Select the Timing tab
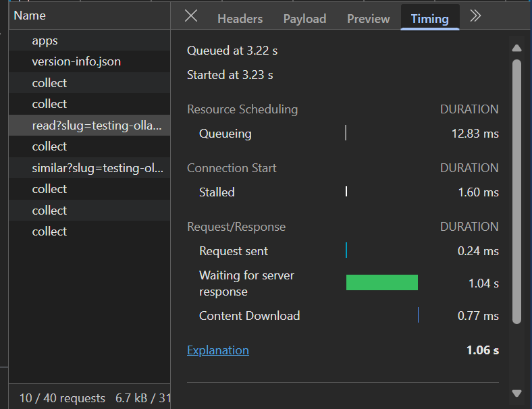 [429, 18]
